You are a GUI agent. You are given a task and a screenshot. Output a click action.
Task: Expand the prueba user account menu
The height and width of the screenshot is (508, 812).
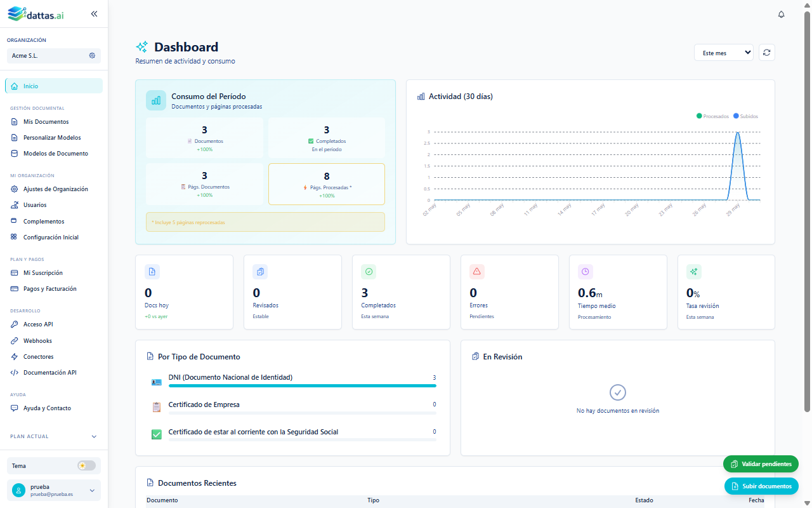click(54, 490)
